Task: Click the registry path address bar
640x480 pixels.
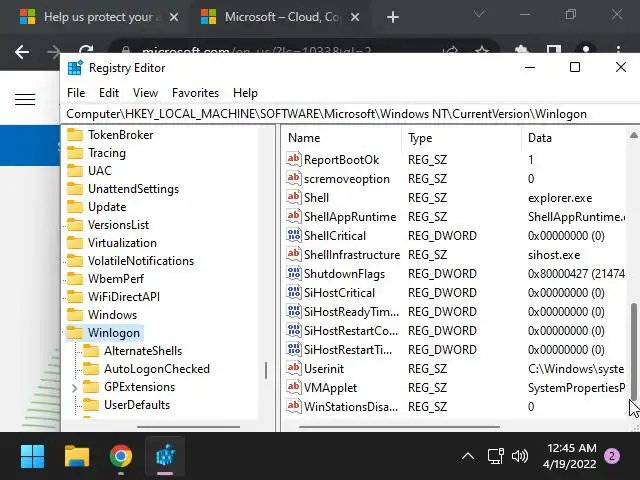Action: [350, 114]
